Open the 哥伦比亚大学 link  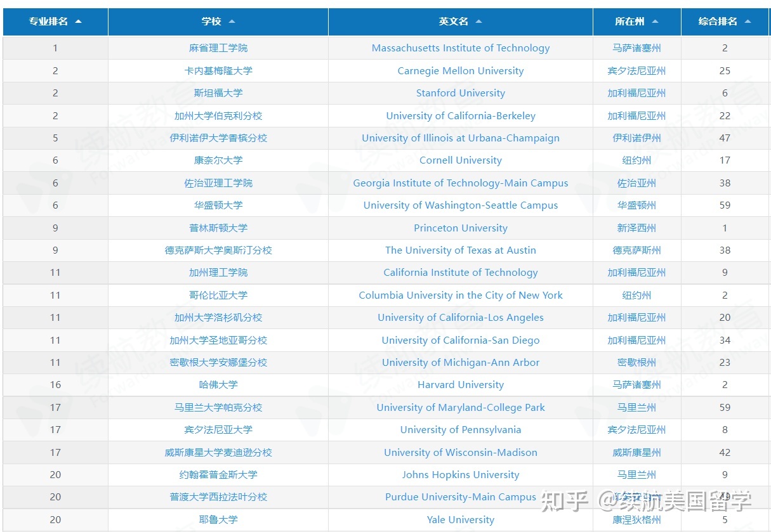point(218,295)
